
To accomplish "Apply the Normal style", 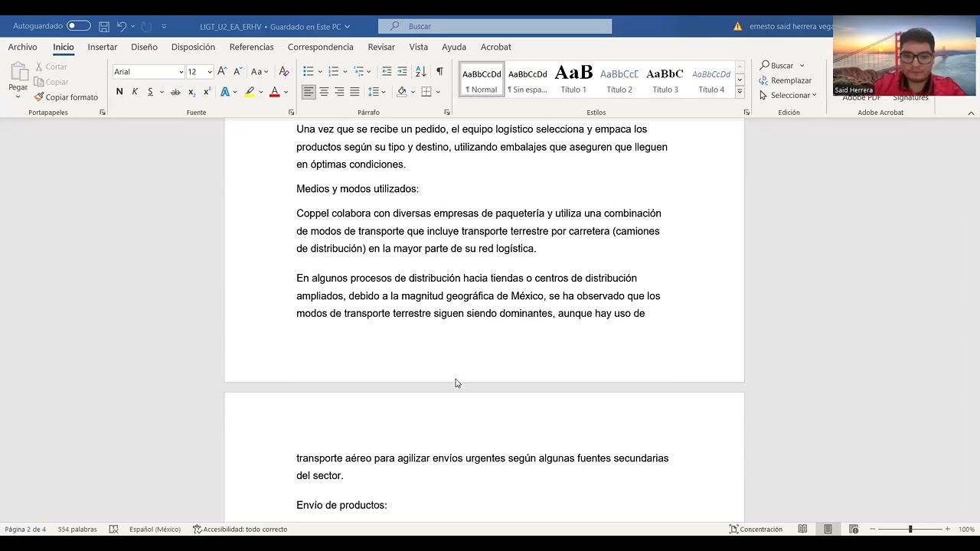I will click(x=482, y=80).
